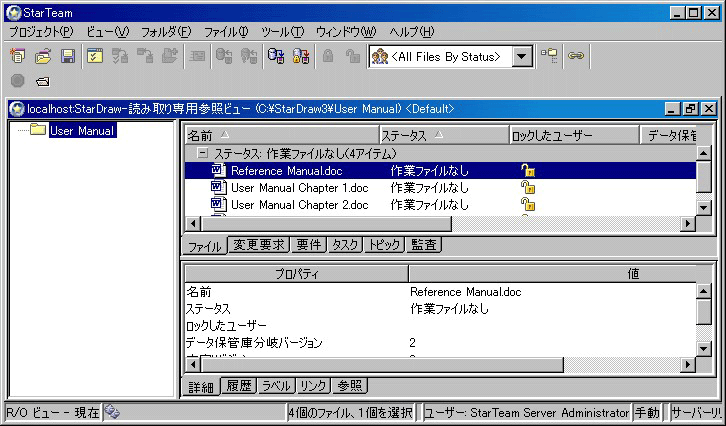Open the プロジェクト(P) menu
Image resolution: width=726 pixels, height=426 pixels.
pos(41,32)
